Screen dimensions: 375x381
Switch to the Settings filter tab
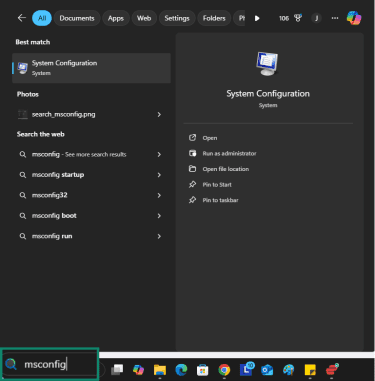point(177,18)
